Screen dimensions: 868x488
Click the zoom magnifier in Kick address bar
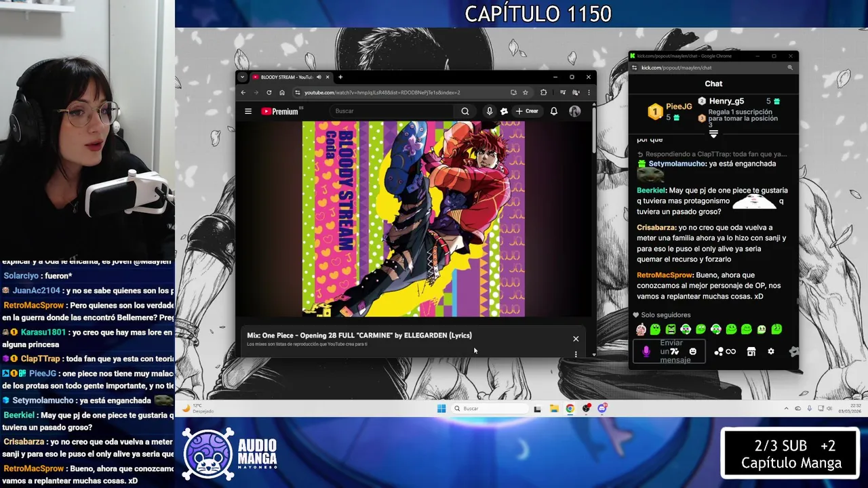pos(790,68)
